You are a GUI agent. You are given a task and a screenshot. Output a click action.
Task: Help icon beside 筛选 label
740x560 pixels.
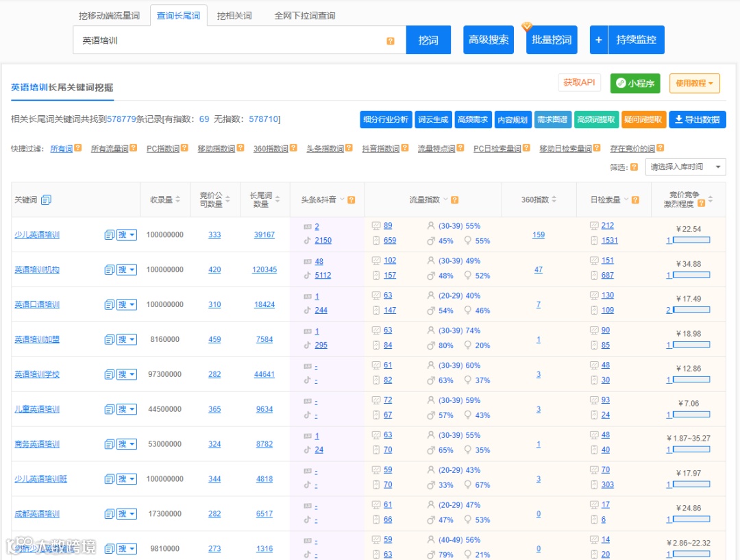634,167
